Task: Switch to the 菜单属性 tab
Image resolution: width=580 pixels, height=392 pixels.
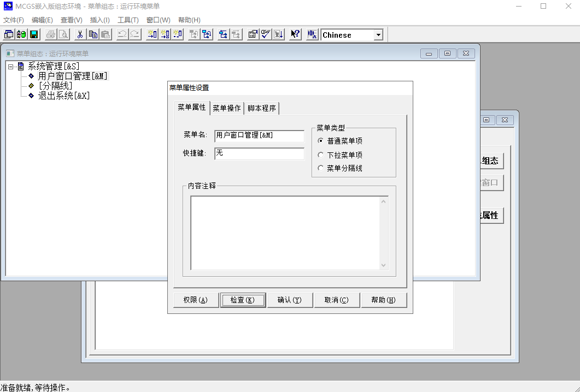Action: 192,107
